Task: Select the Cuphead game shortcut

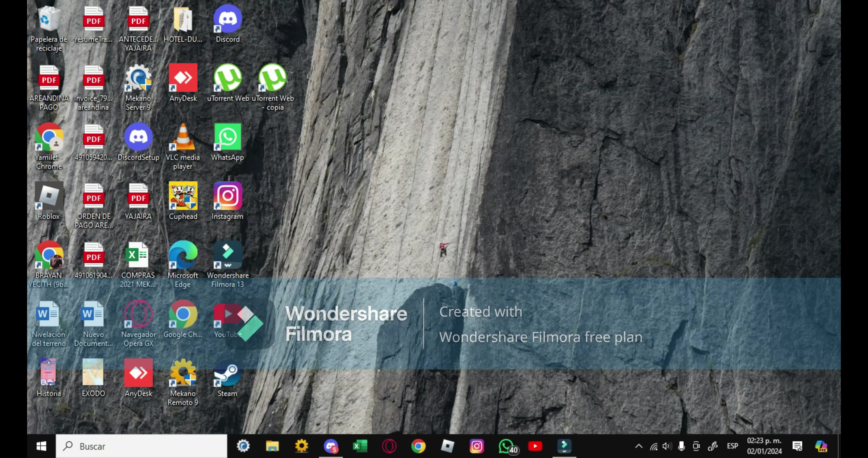Action: (x=183, y=201)
